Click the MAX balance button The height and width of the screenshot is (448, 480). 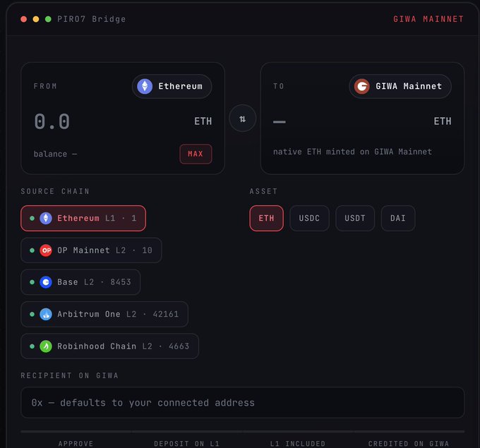point(196,154)
